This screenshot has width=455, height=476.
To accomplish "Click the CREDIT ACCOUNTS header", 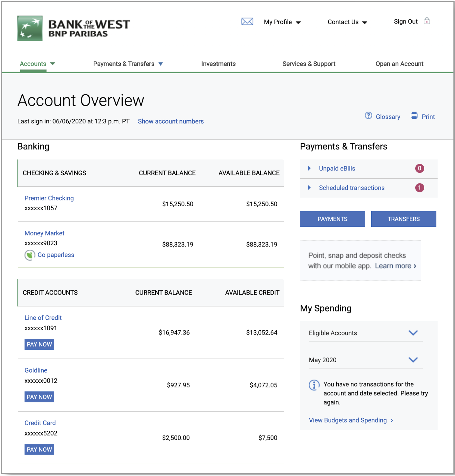I will coord(50,293).
